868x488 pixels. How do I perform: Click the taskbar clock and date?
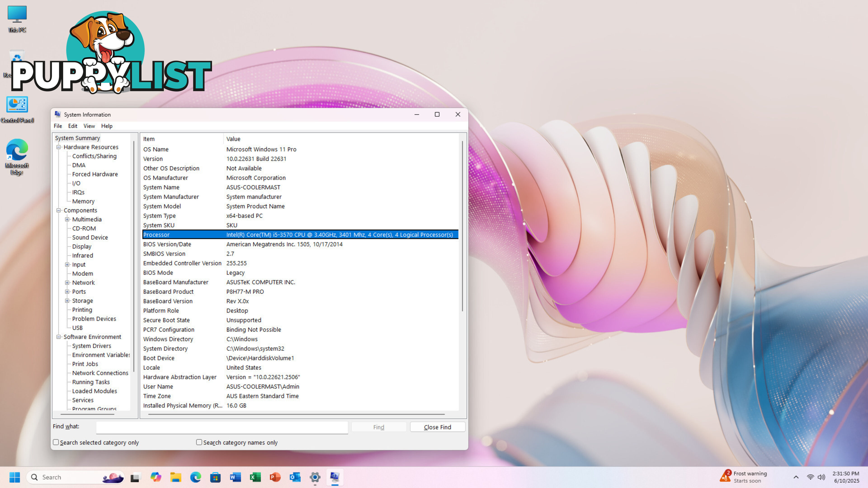pyautogui.click(x=846, y=477)
